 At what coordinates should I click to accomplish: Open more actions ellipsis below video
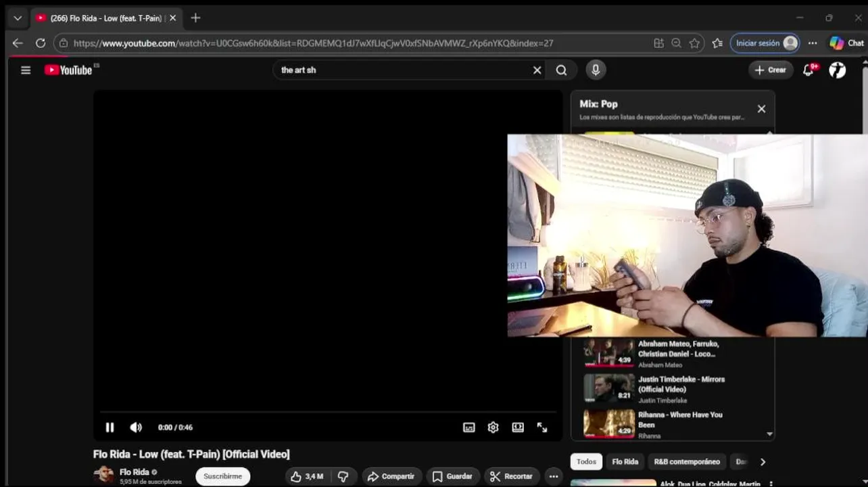coord(553,476)
